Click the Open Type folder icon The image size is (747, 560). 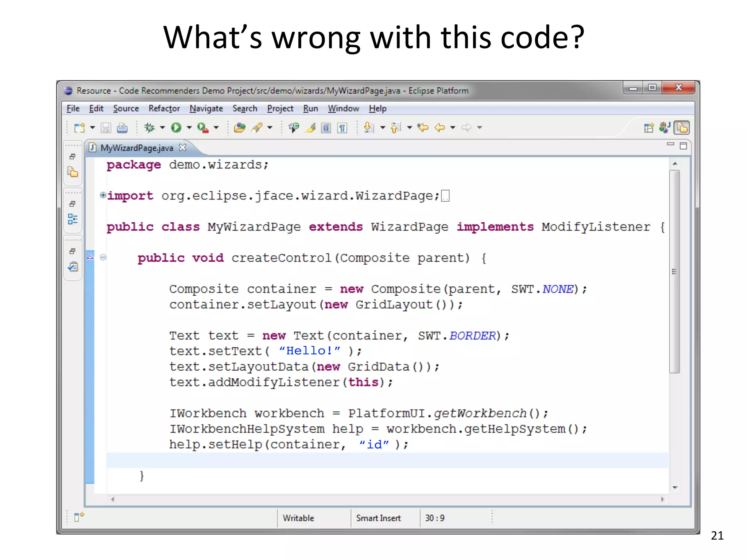[240, 128]
